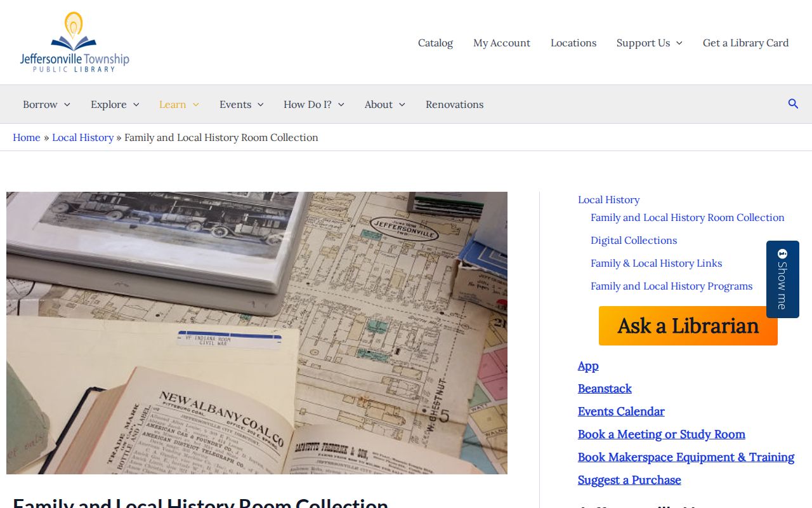Image resolution: width=812 pixels, height=508 pixels.
Task: Expand the Explore menu
Action: coord(115,104)
